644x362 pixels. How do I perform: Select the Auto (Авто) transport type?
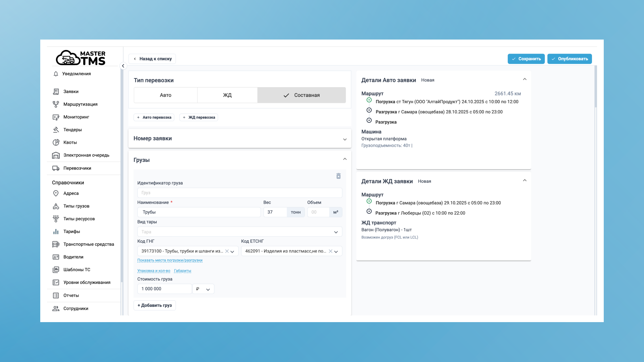click(165, 95)
